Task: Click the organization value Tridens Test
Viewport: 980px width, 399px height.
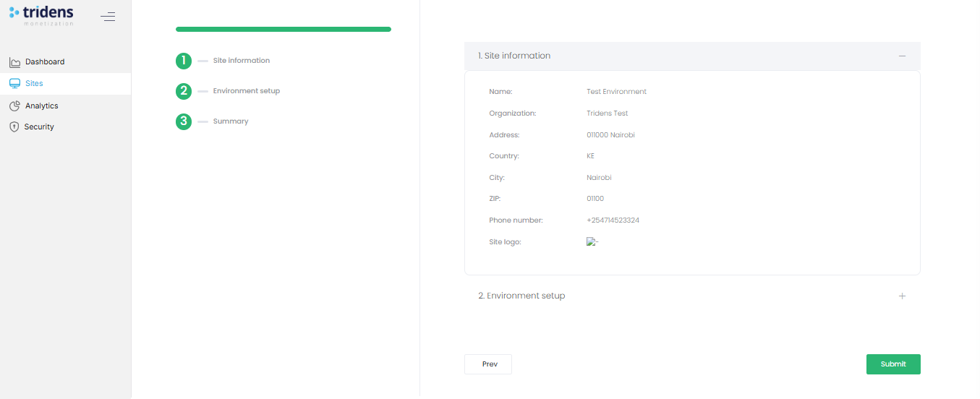Action: click(608, 113)
